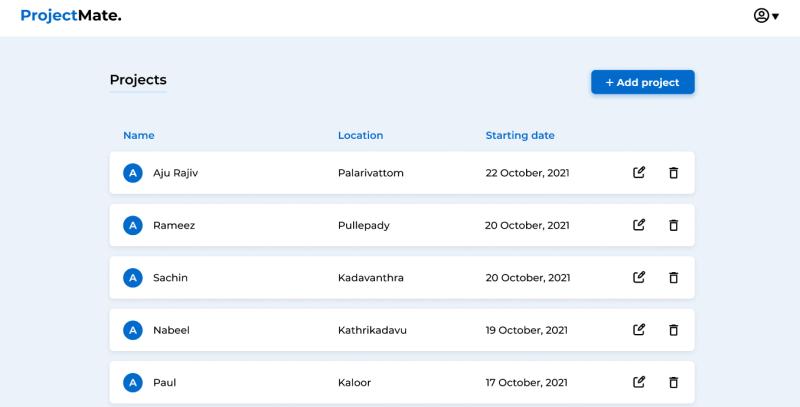Image resolution: width=800 pixels, height=407 pixels.
Task: Delete the Sachin project entry
Action: [x=673, y=277]
